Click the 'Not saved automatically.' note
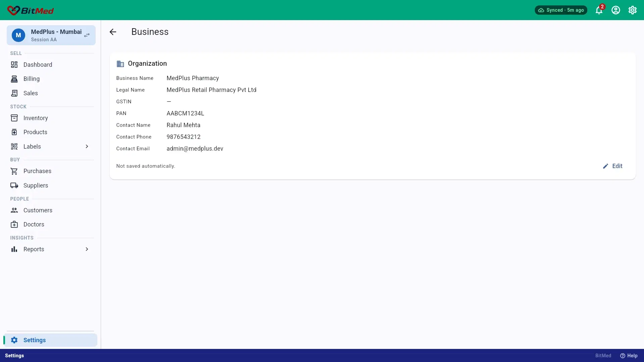The image size is (644, 362). tap(146, 166)
